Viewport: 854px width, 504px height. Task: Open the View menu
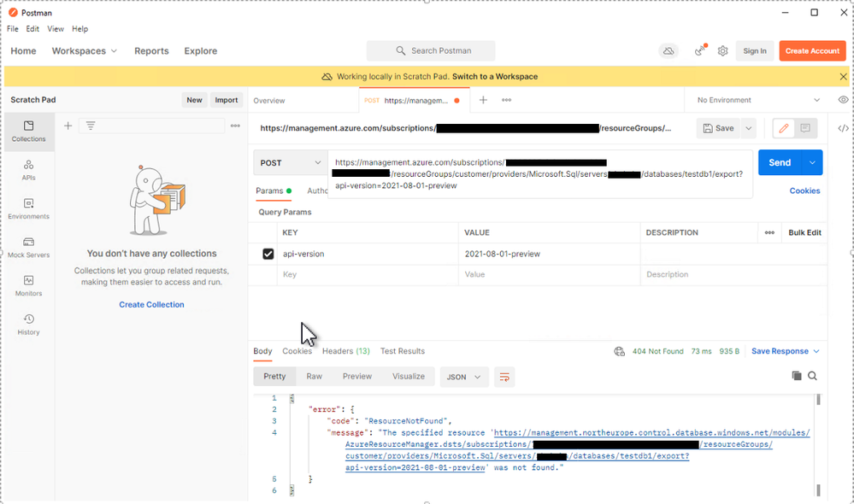pos(56,29)
